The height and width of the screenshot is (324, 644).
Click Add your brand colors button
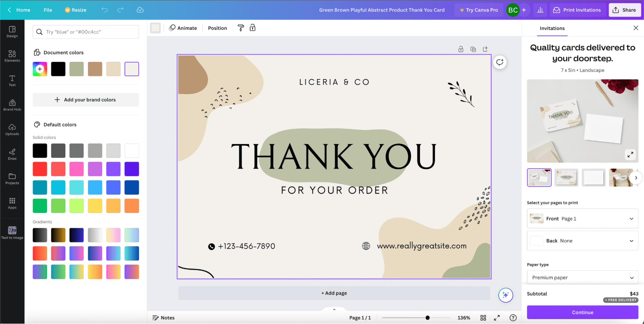pos(86,100)
